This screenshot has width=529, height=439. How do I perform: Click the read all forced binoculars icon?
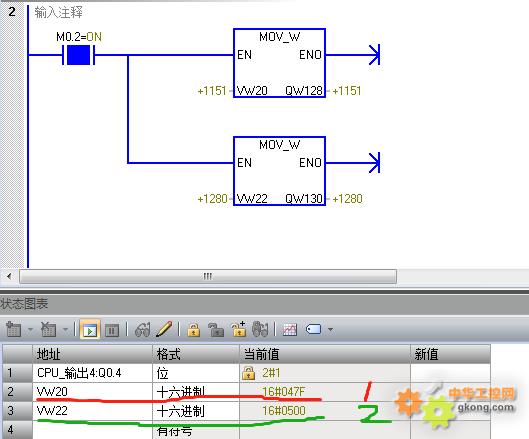point(260,329)
